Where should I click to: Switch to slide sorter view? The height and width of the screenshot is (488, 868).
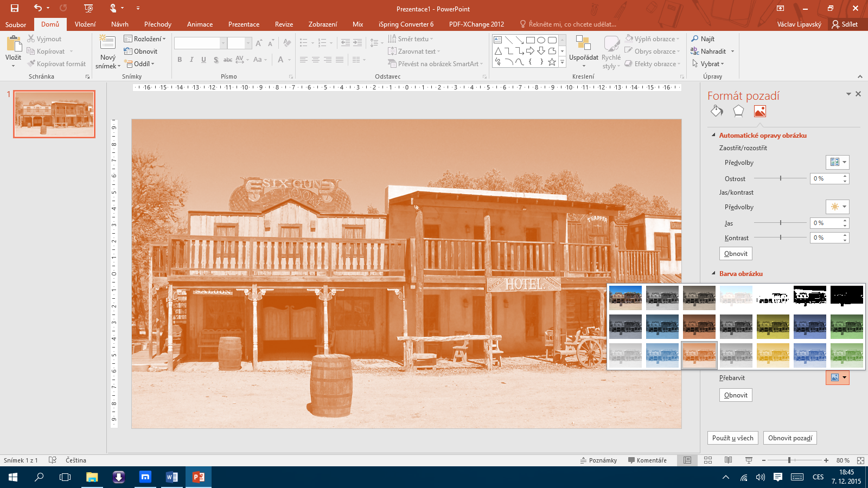coord(708,460)
